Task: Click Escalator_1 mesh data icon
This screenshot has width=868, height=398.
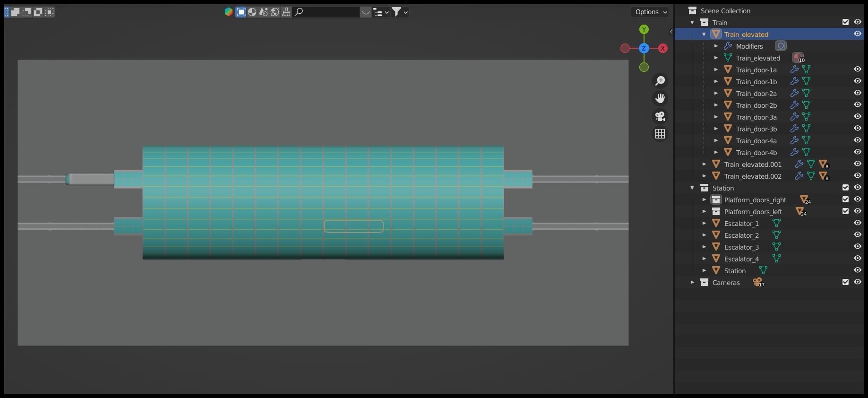Action: click(x=776, y=223)
